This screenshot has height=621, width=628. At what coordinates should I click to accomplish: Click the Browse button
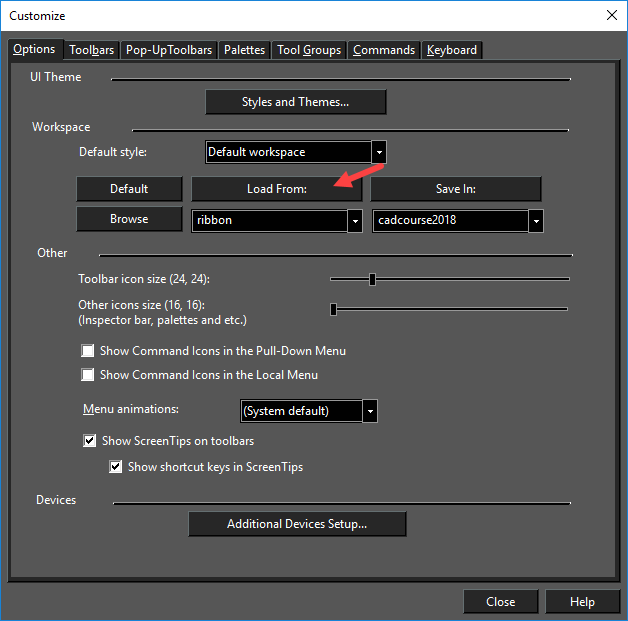[129, 219]
